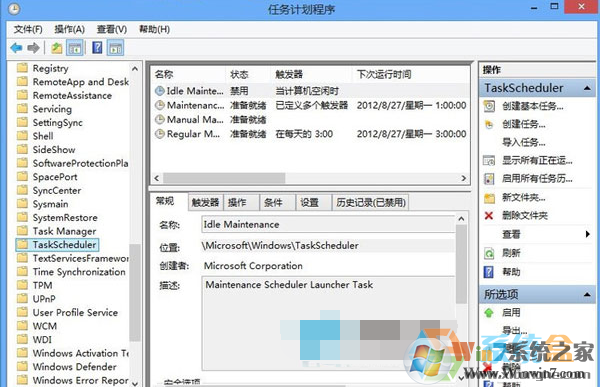601x387 pixels.
Task: Click 删除文件夹 action link
Action: coord(525,216)
